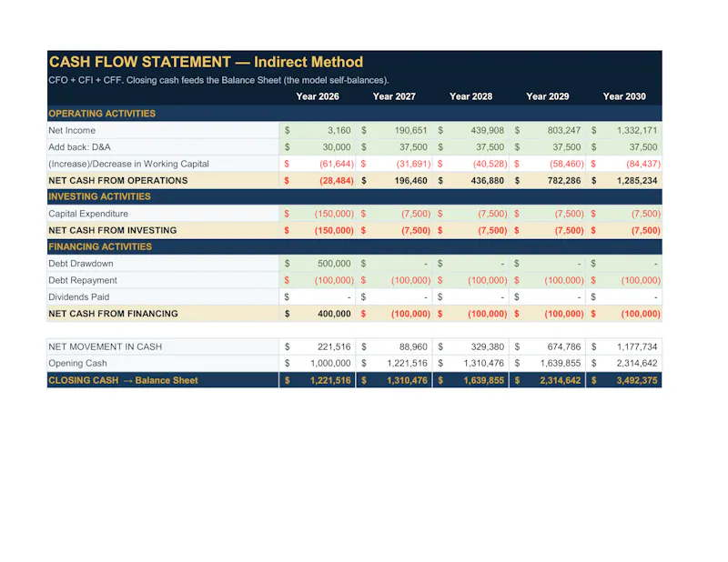Click the INVESTING ACTIVITIES section header
Screen dimensions: 728x562
pos(99,196)
